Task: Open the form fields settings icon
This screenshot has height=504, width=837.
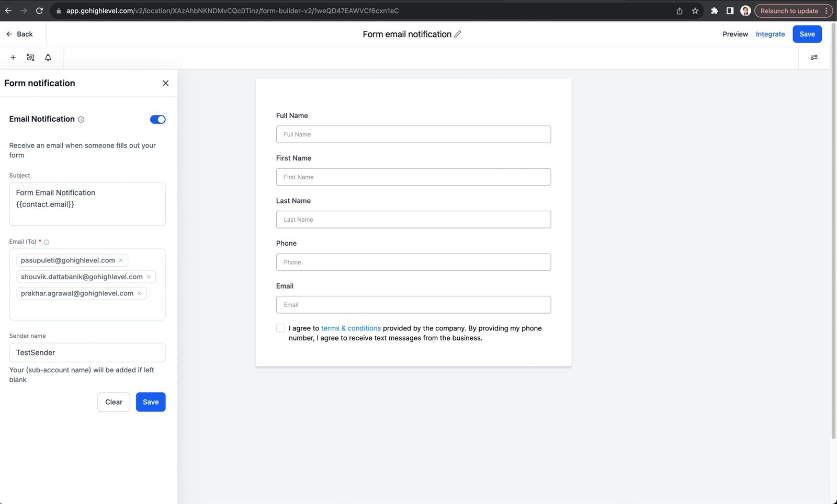Action: click(30, 58)
